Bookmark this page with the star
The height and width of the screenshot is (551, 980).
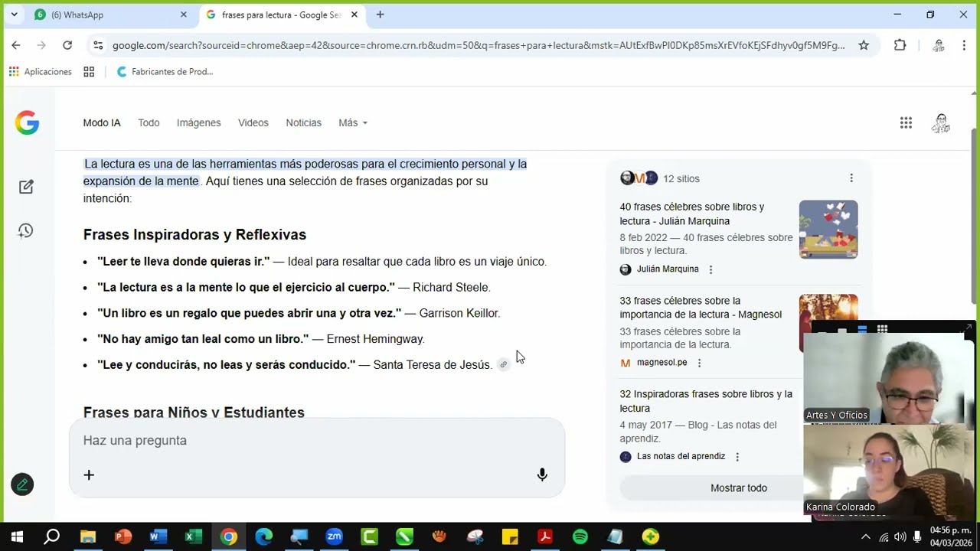click(864, 45)
